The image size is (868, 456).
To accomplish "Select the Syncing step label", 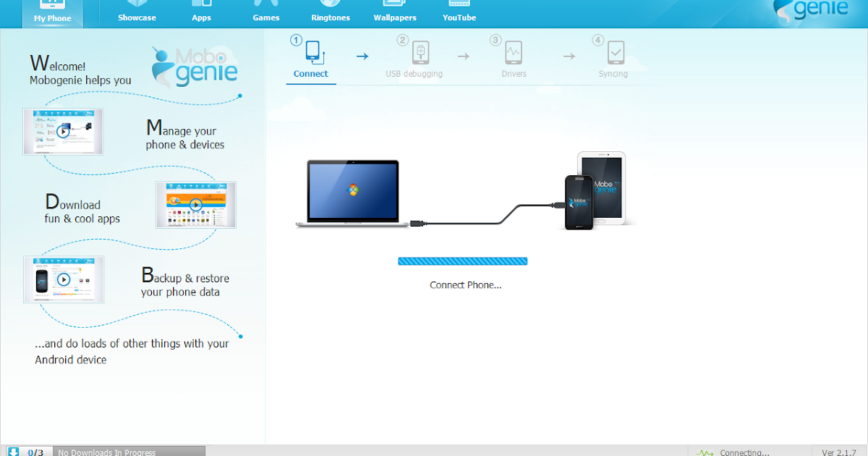I will [x=613, y=74].
